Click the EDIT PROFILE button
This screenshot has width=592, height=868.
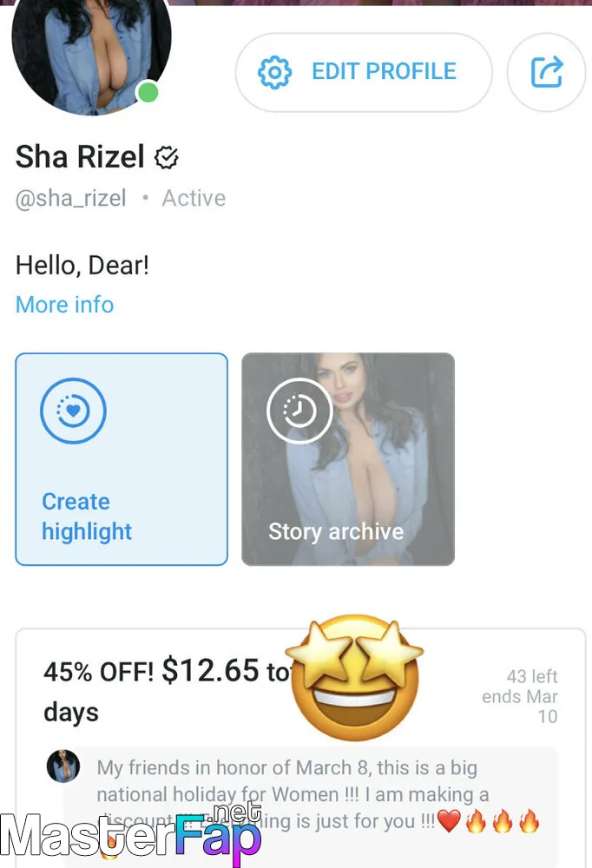(364, 73)
